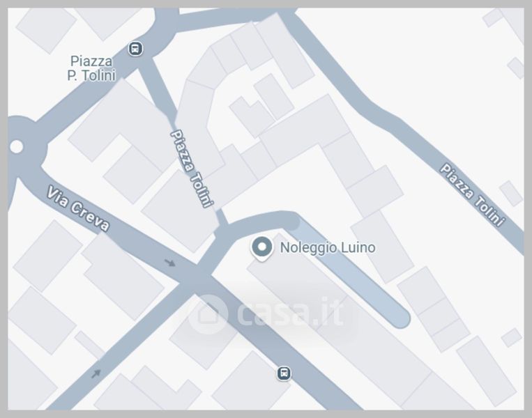532x418 pixels.
Task: Select the Noleggio Luino location pin
Action: pos(261,249)
